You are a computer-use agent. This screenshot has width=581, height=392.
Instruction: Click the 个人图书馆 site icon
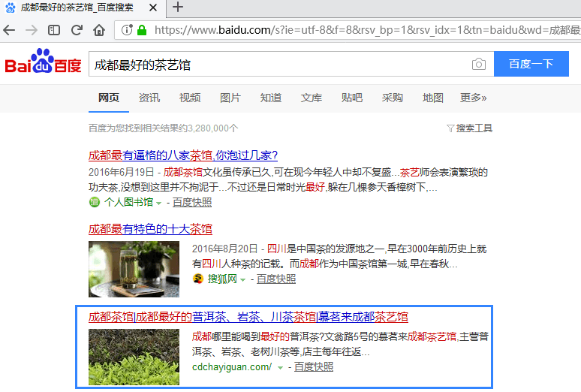click(95, 202)
